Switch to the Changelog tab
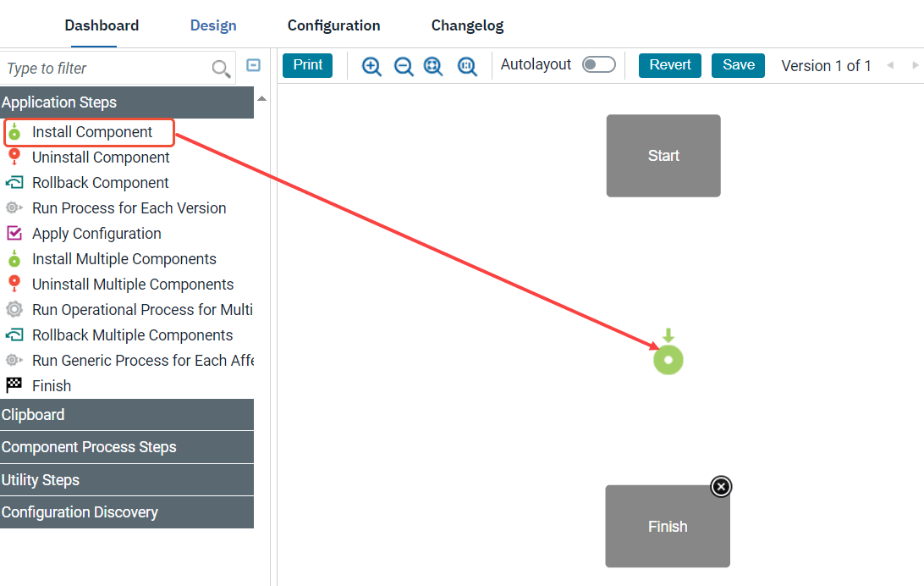The height and width of the screenshot is (586, 924). coord(467,25)
